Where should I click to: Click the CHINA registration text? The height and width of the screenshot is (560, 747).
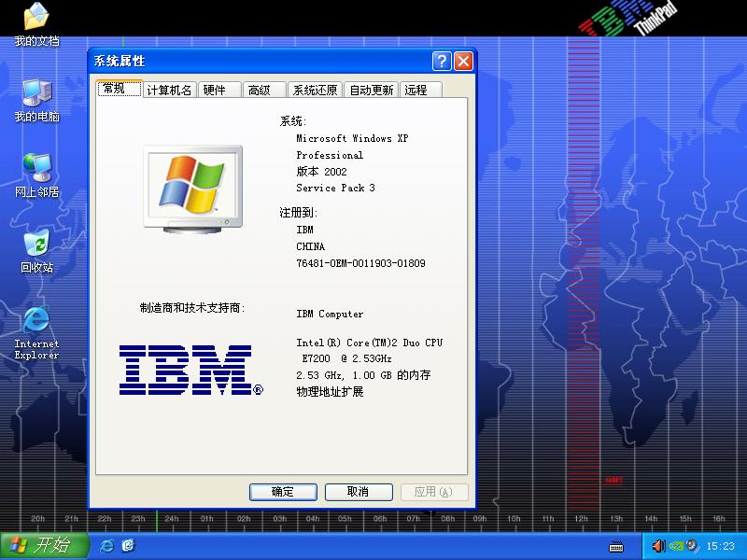pos(310,246)
